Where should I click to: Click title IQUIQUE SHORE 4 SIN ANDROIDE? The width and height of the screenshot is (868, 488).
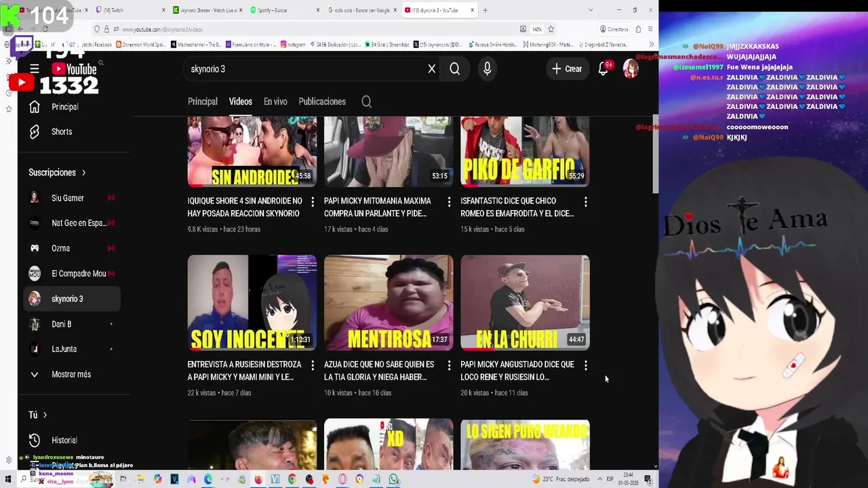(245, 207)
